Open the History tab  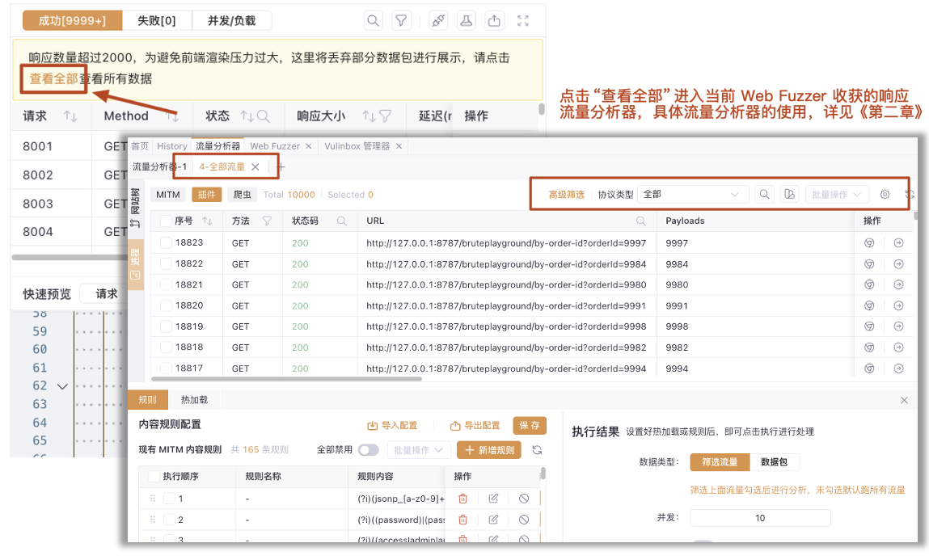[172, 145]
